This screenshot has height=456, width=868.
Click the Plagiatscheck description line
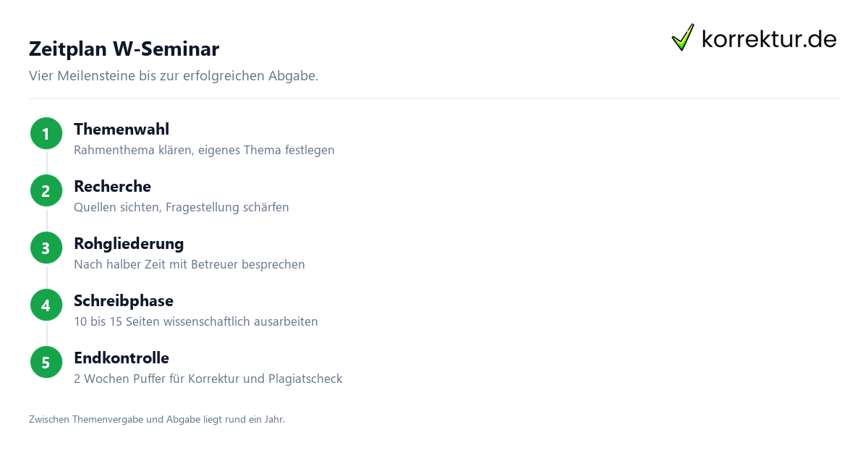208,379
